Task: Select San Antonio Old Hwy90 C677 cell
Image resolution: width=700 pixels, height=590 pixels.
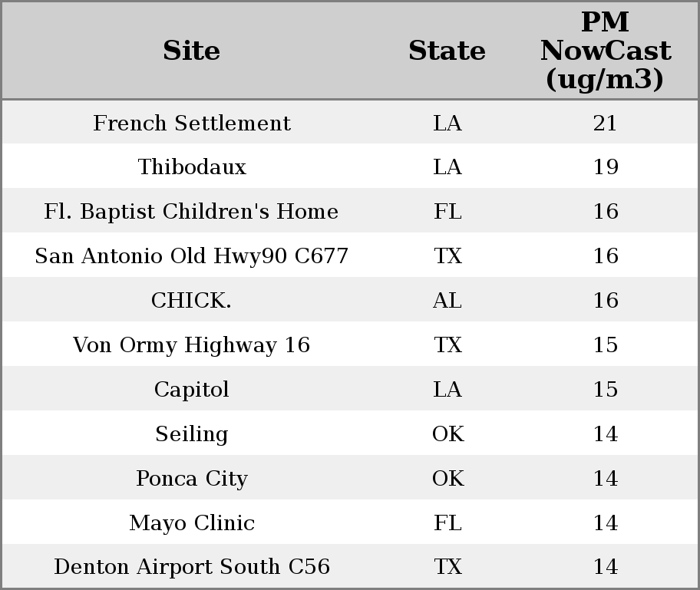Action: click(191, 256)
